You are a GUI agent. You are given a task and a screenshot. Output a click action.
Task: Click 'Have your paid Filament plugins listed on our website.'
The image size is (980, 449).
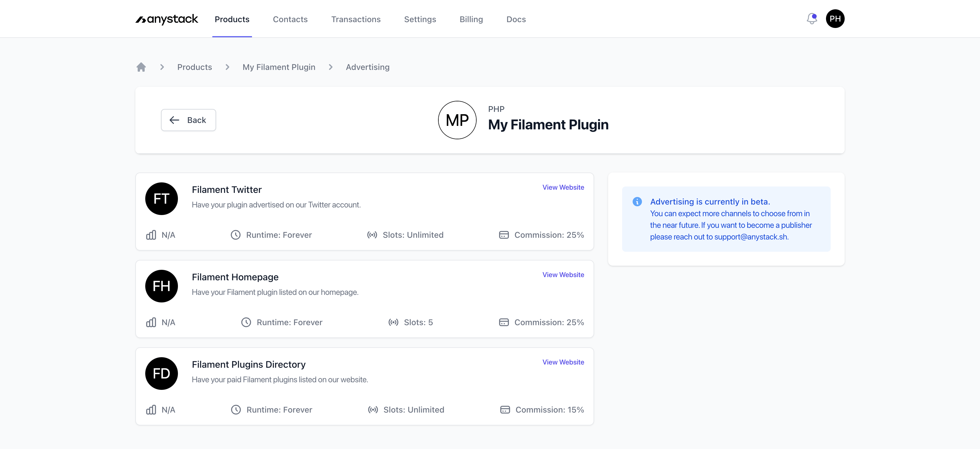click(x=280, y=380)
